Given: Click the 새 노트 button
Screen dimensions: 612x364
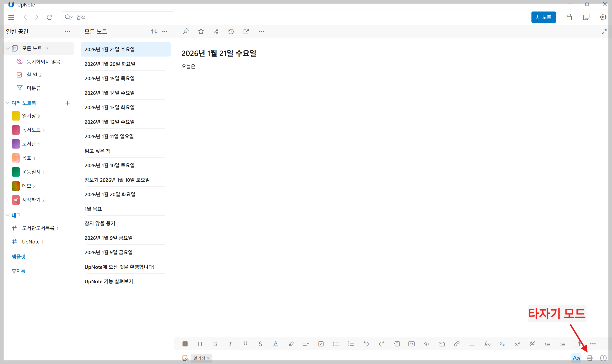Looking at the screenshot, I should (x=543, y=17).
